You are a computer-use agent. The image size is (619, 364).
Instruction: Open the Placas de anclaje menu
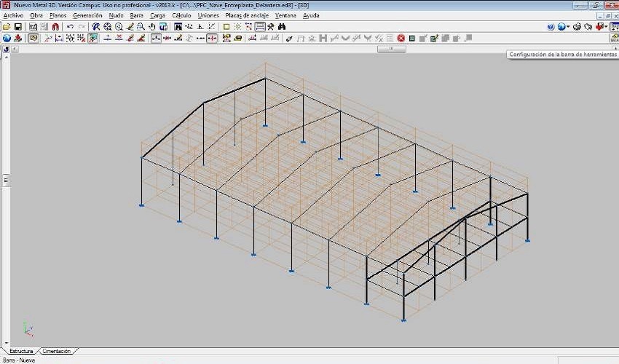coord(247,15)
